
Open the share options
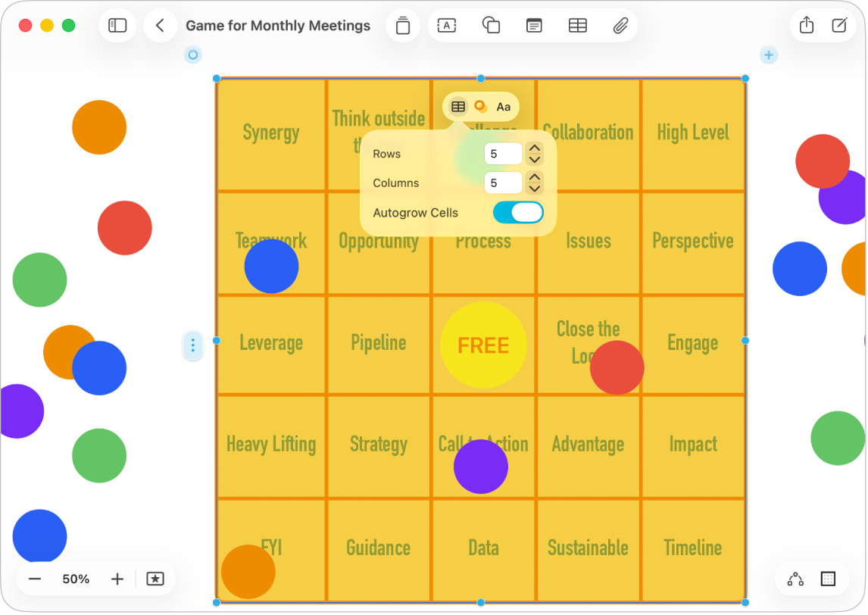pyautogui.click(x=806, y=25)
